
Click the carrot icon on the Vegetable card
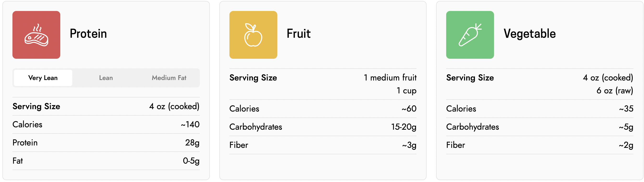[x=470, y=35]
